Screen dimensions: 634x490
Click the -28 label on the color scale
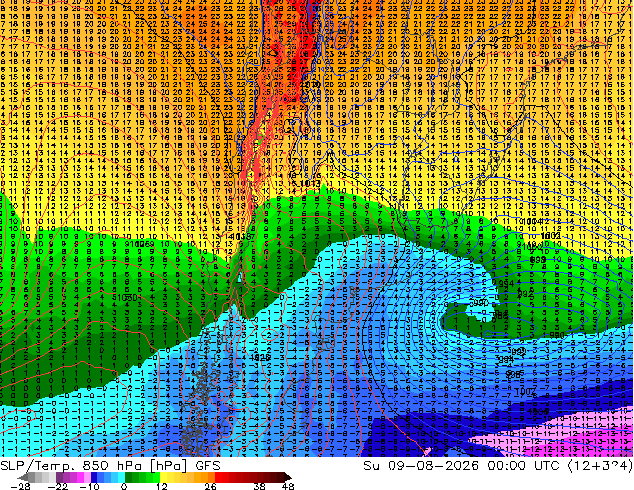20,486
